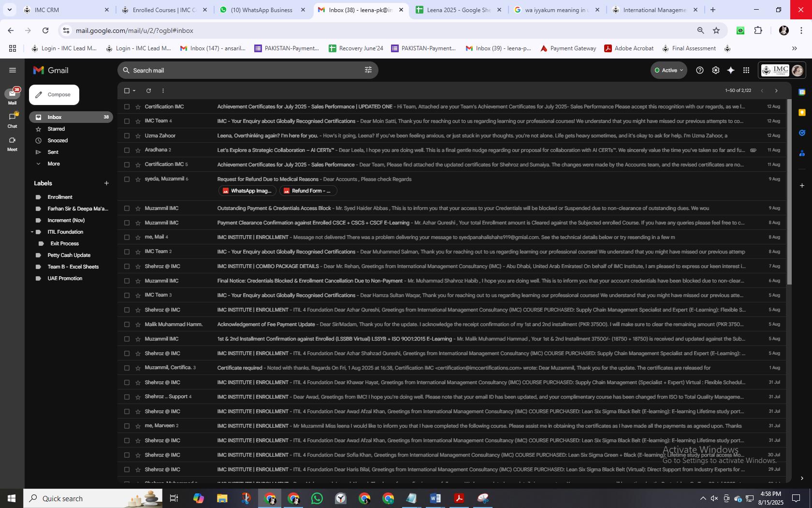Open the More options three-dot toolbar icon
This screenshot has width=812, height=508.
tap(163, 90)
